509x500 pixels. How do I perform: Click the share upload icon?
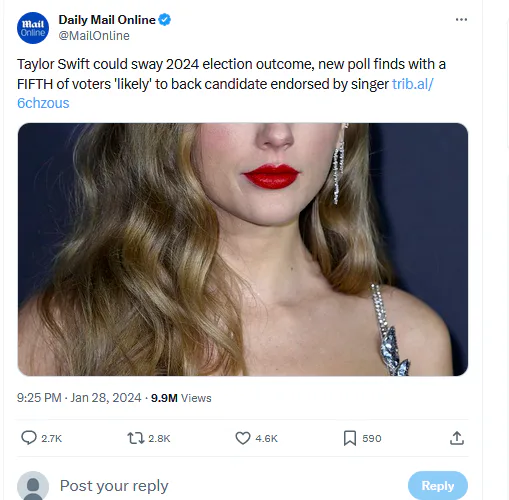tap(457, 438)
